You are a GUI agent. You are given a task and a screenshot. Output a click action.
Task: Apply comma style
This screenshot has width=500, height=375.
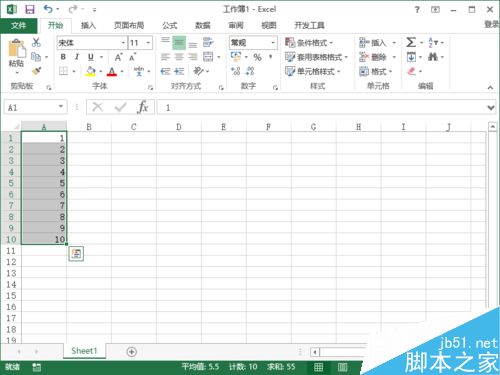pyautogui.click(x=271, y=57)
